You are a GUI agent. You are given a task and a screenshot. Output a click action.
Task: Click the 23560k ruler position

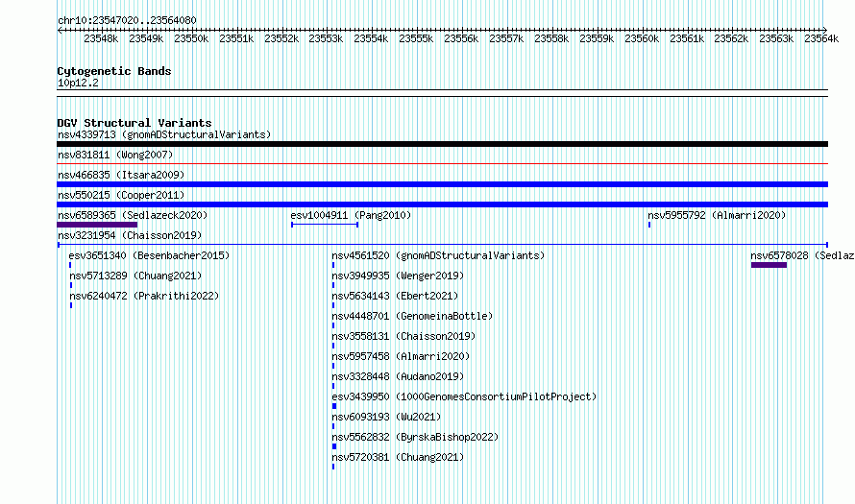(642, 38)
